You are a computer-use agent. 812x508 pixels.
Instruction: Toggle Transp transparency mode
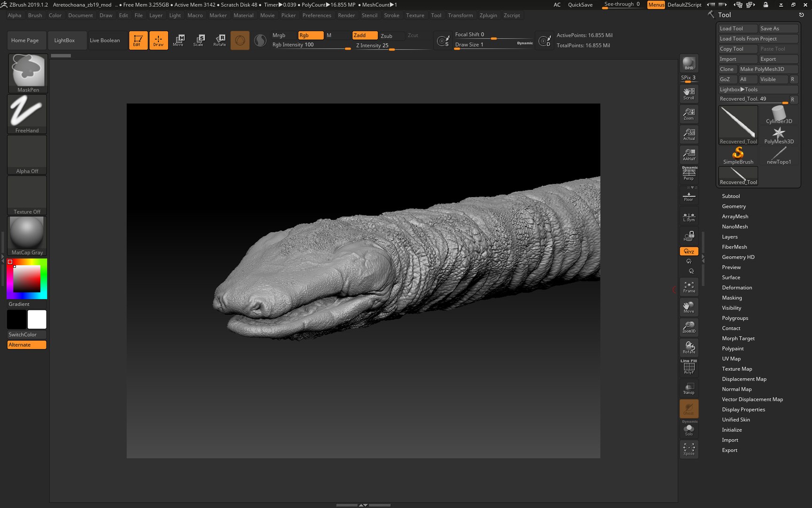click(x=689, y=388)
